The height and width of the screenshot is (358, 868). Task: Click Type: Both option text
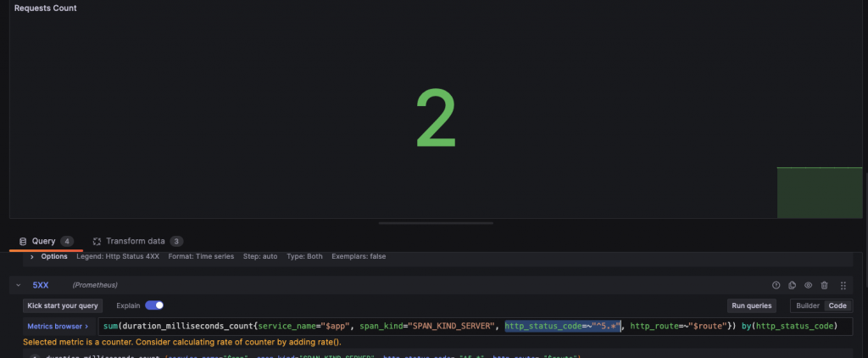click(x=304, y=256)
